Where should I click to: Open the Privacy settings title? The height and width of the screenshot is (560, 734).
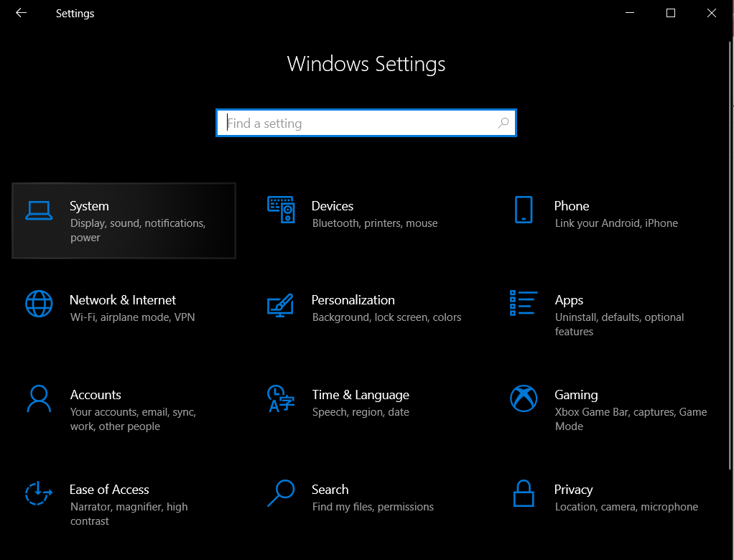pyautogui.click(x=573, y=490)
